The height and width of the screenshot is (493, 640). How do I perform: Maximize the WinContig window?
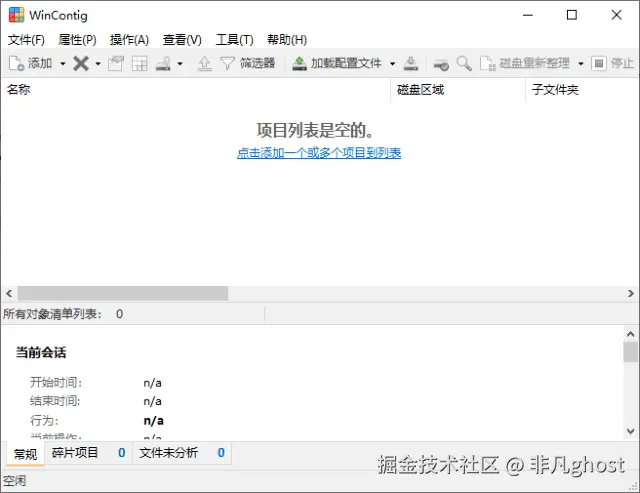pyautogui.click(x=572, y=15)
